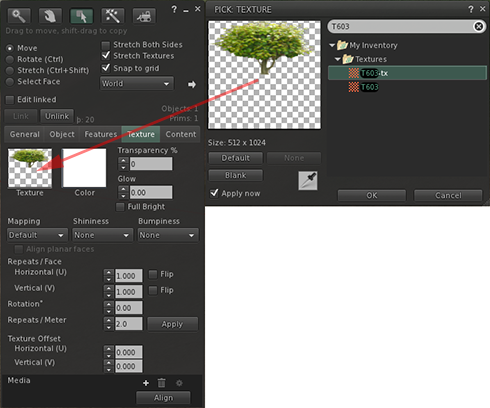Choose the Stretch (Ctrl+Shift) radio option
This screenshot has height=408, width=490.
click(10, 71)
